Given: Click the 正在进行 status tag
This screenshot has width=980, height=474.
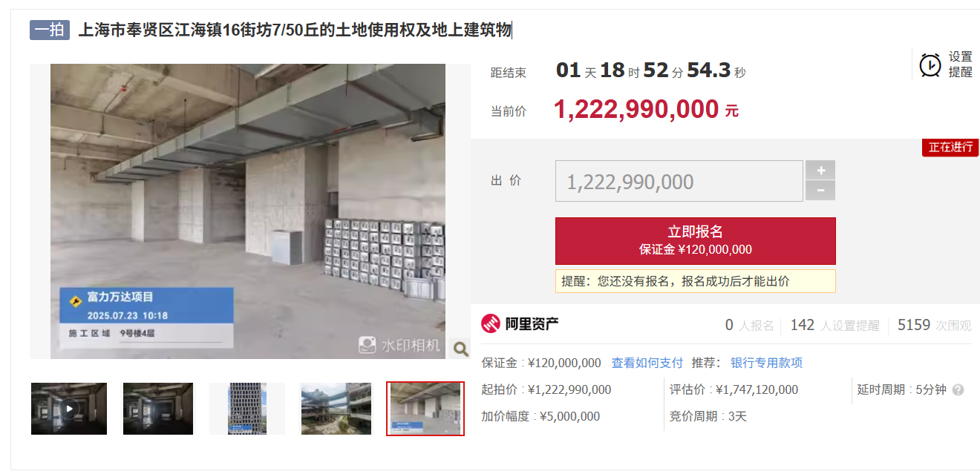Looking at the screenshot, I should (x=951, y=147).
